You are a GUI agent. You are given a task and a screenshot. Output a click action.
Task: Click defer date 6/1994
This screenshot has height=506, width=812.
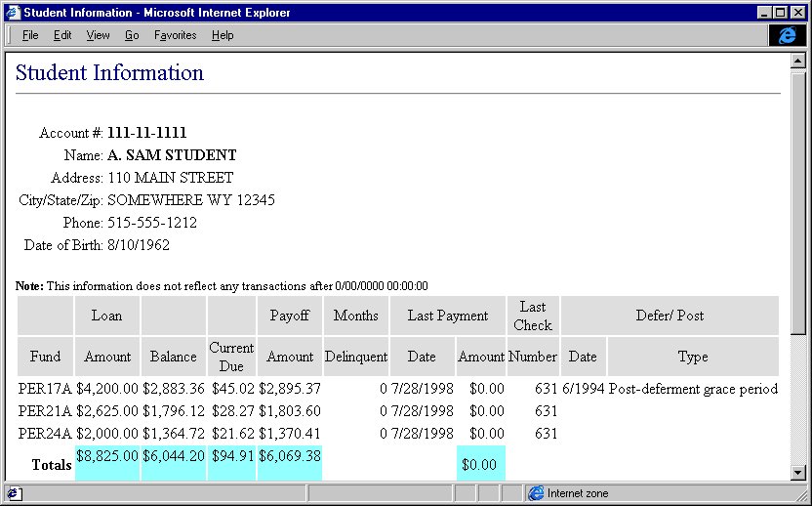583,389
